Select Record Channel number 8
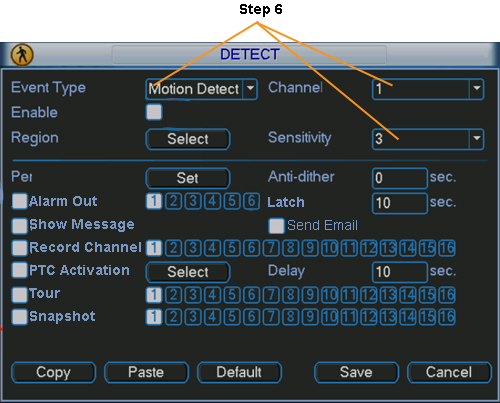 (290, 248)
